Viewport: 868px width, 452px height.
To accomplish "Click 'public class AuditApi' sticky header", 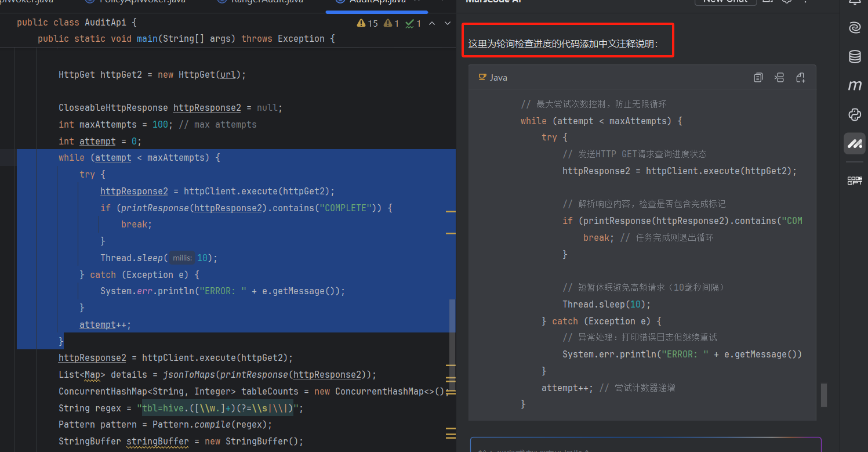I will [77, 23].
